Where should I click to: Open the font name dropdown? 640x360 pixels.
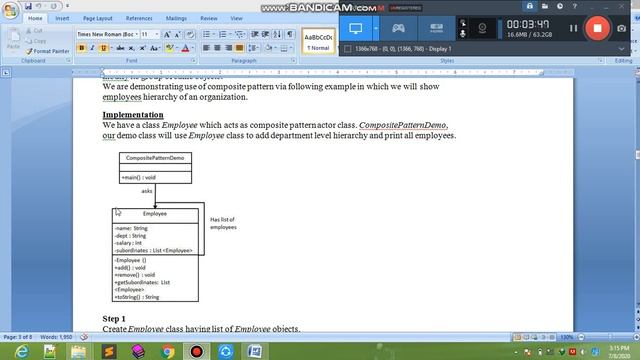point(137,34)
